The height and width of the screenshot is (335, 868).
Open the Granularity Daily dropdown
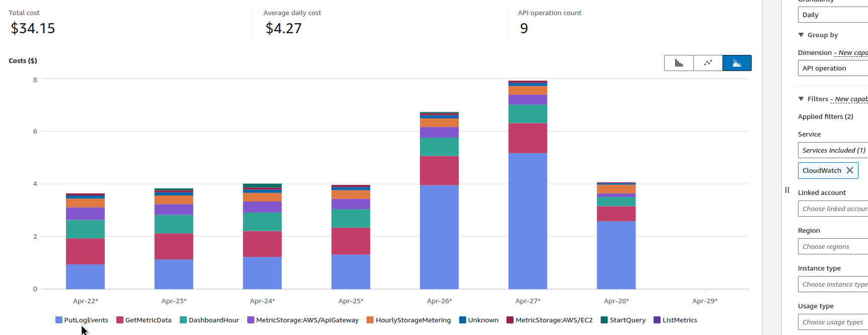click(833, 15)
